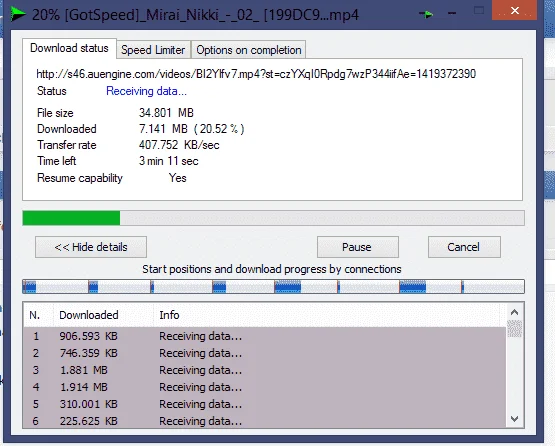The image size is (555, 446).
Task: Maximize the download window
Action: point(479,11)
